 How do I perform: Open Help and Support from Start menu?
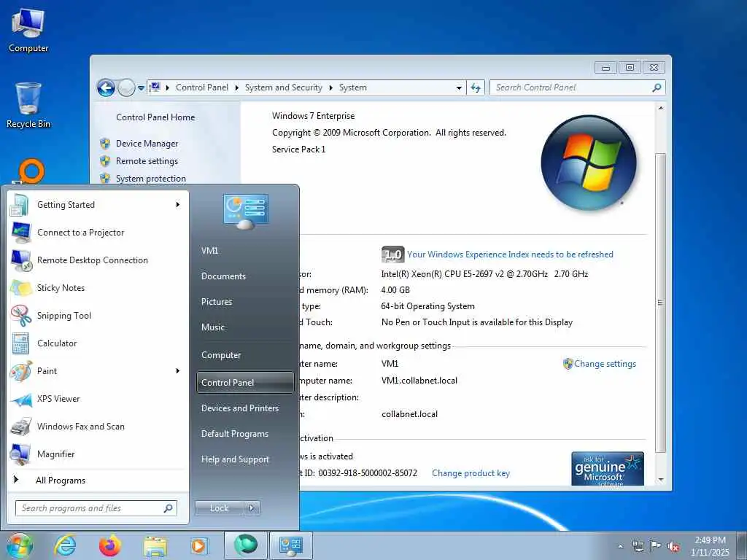(236, 459)
